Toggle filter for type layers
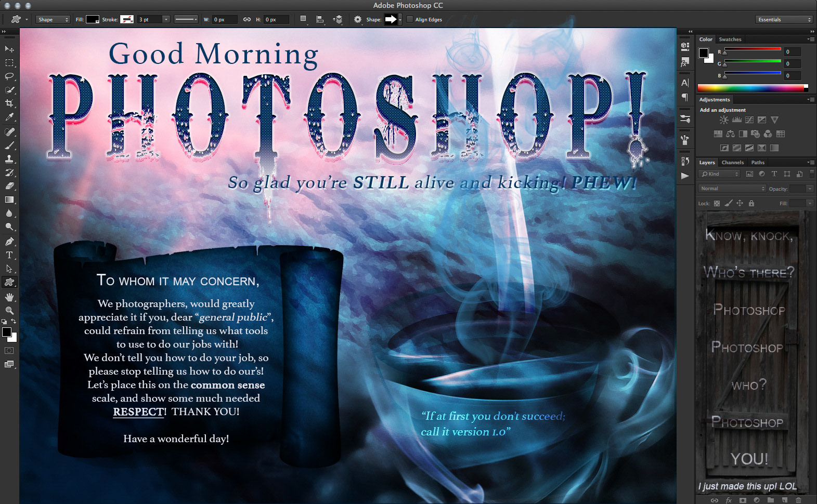 click(774, 174)
